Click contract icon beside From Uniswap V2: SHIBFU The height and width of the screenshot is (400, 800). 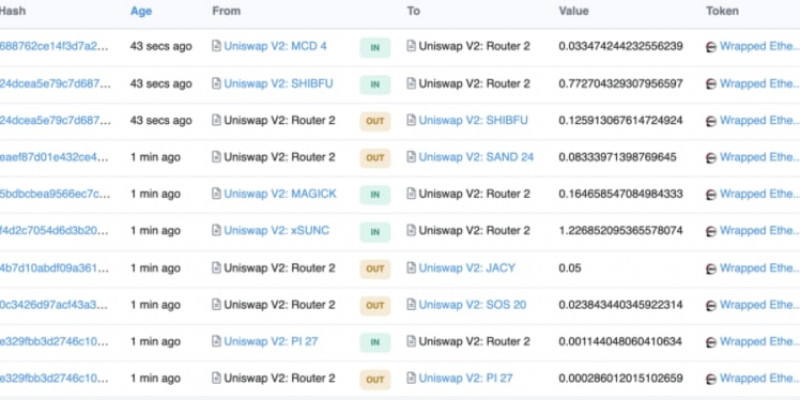[x=216, y=83]
